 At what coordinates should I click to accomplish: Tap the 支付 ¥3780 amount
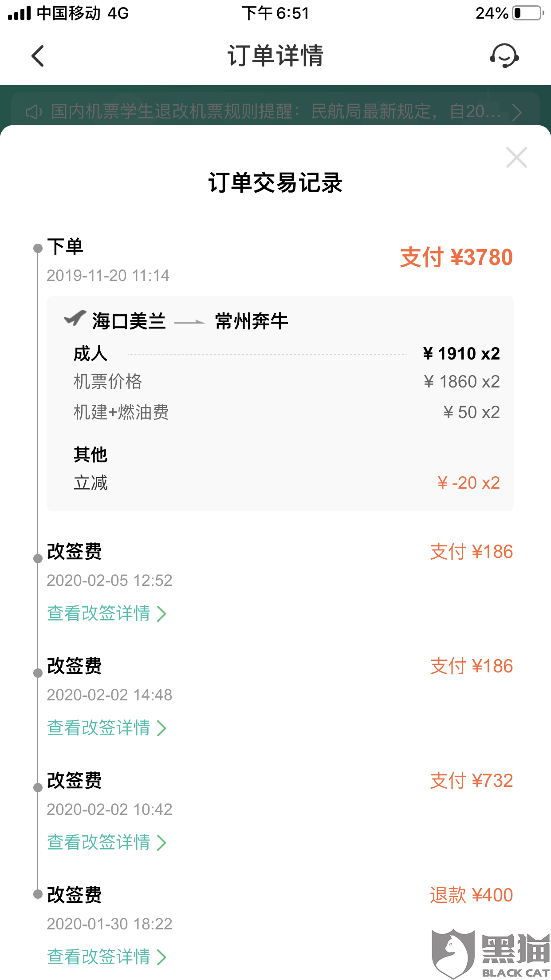457,257
